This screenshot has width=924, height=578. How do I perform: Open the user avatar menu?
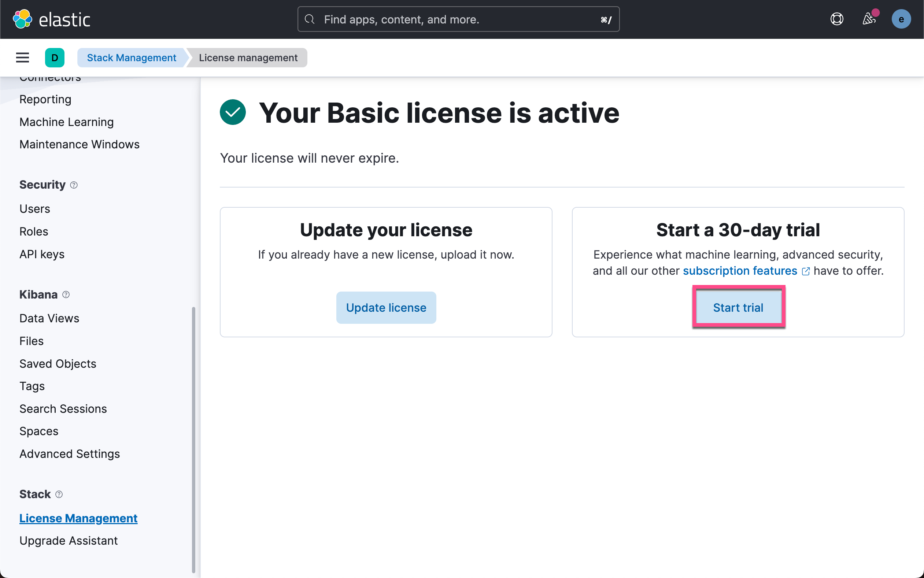click(901, 19)
